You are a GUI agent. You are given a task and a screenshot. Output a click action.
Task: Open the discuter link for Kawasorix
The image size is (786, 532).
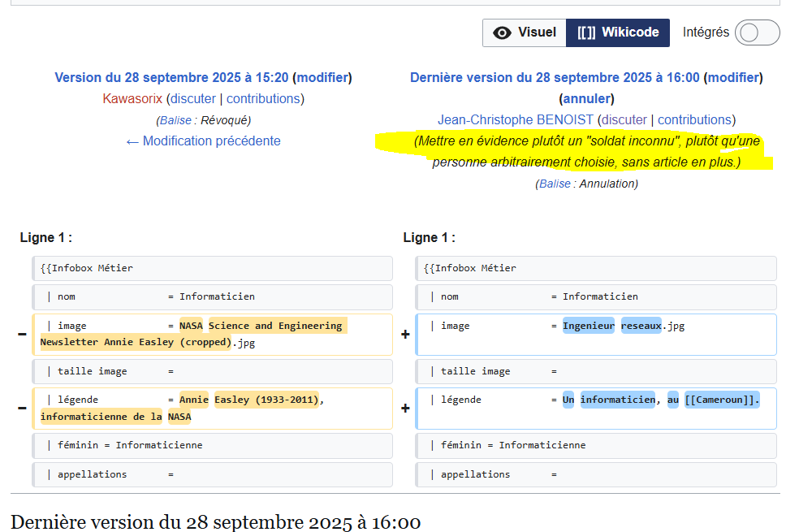(192, 99)
